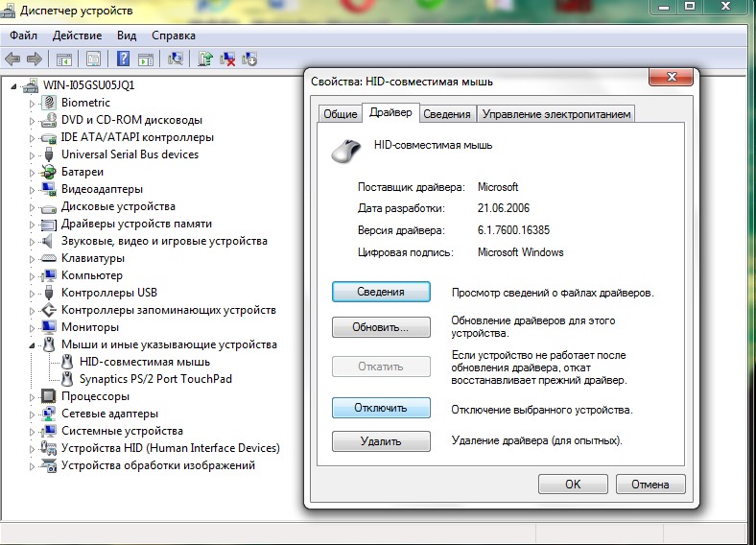
Task: Select the Клавиатуры tree row
Action: tap(92, 258)
